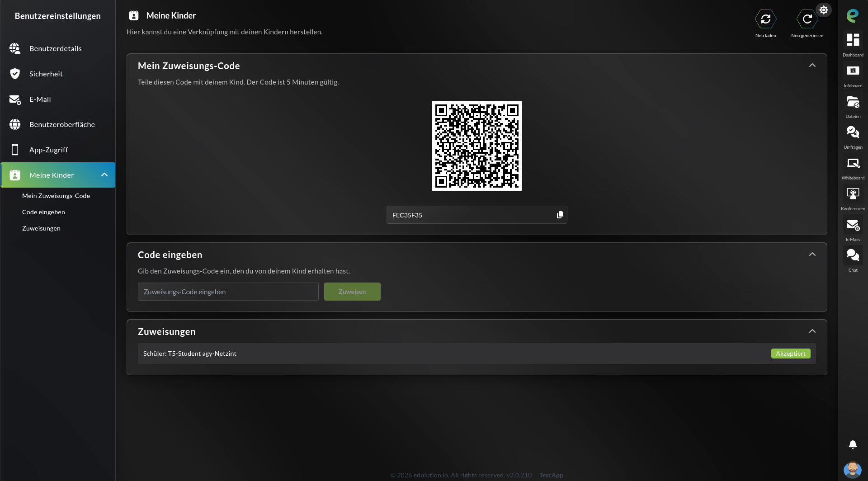Open the user avatar profile picture

coord(853,470)
